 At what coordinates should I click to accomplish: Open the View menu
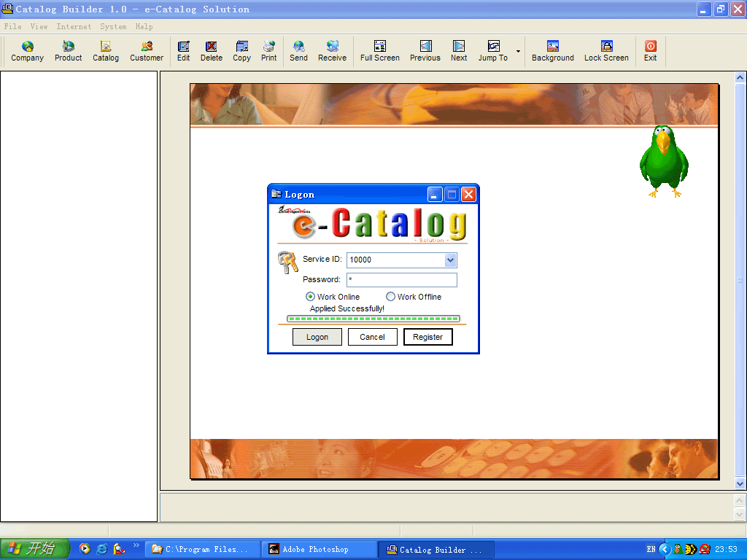[x=39, y=27]
